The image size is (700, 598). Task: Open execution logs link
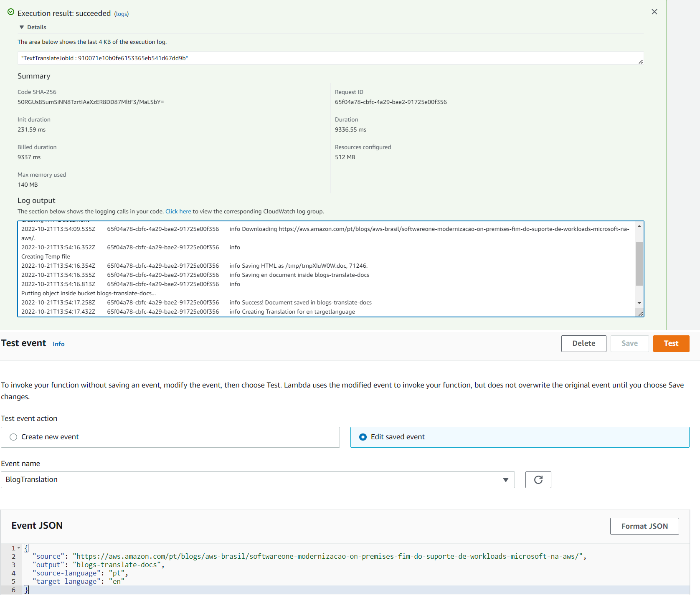coord(122,14)
